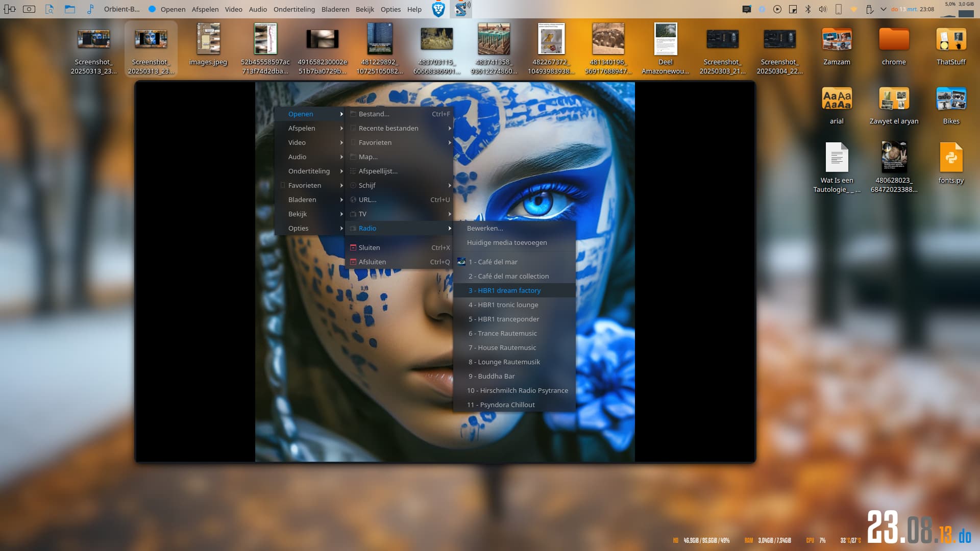Launch Brave browser from the top panel
Image resolution: width=980 pixels, height=551 pixels.
point(438,9)
